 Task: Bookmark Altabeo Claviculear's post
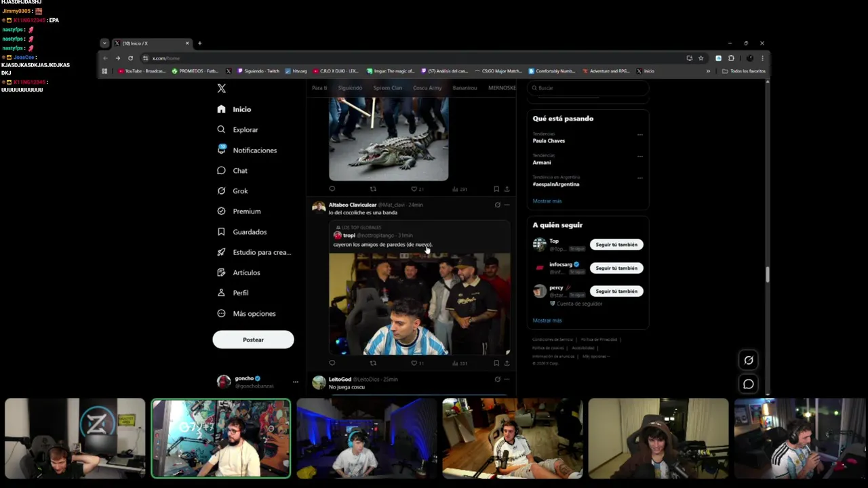point(496,363)
